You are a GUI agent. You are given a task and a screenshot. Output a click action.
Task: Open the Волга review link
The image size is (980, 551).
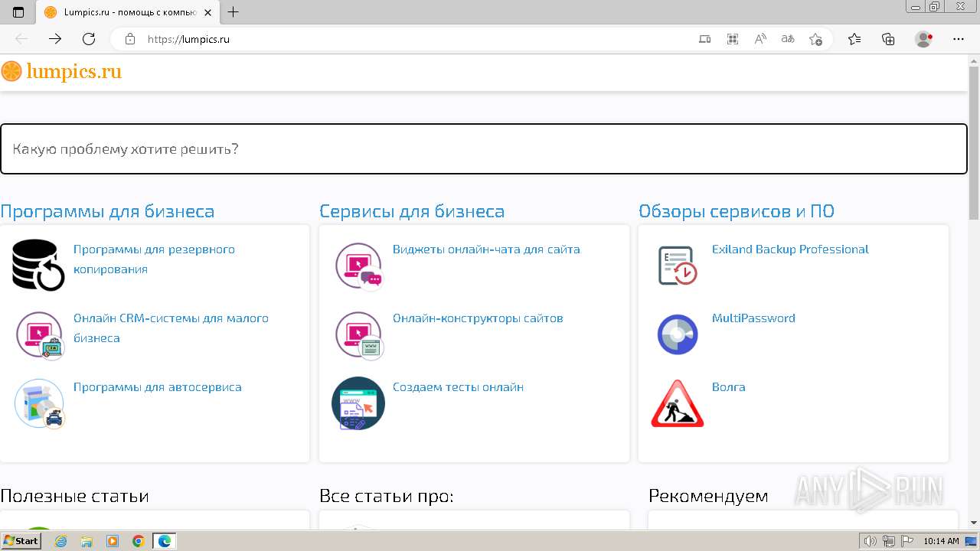(x=728, y=387)
